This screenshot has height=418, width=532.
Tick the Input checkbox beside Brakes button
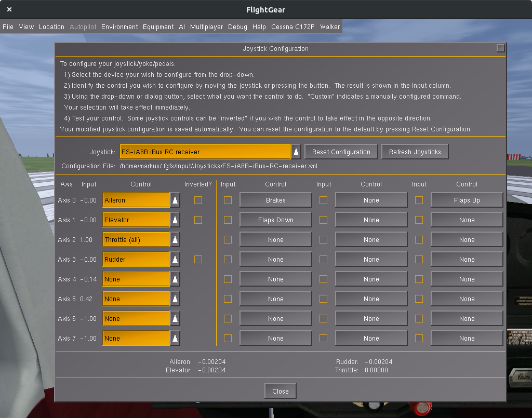click(x=228, y=200)
